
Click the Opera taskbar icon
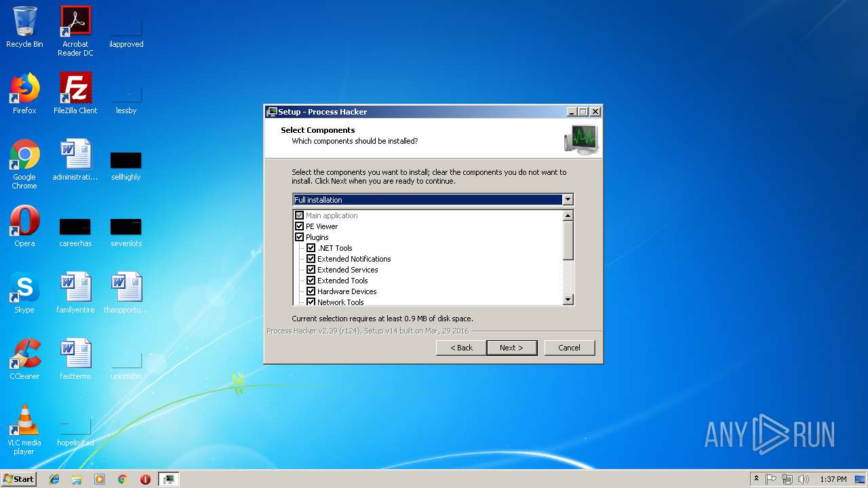[x=145, y=479]
